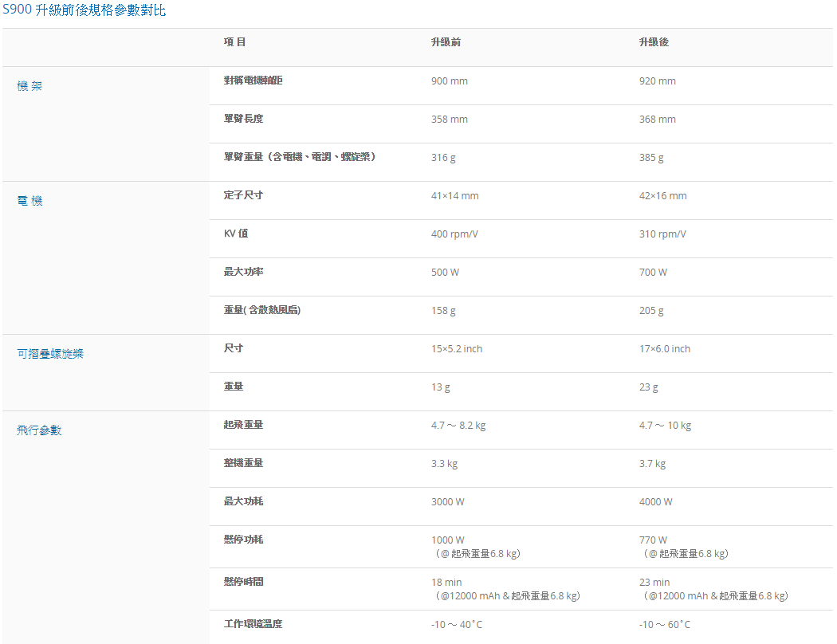Click the '飛行參數' category label
837x644 pixels.
tap(39, 430)
